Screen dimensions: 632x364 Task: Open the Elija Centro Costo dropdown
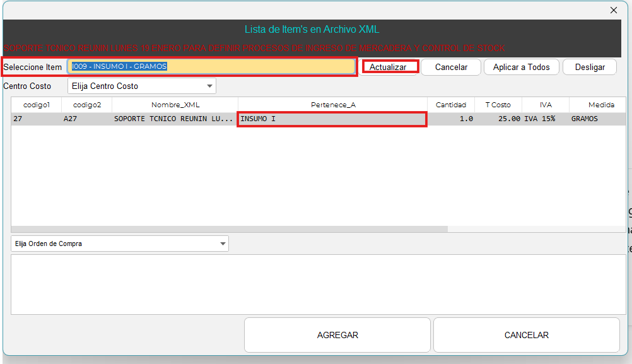tap(142, 86)
